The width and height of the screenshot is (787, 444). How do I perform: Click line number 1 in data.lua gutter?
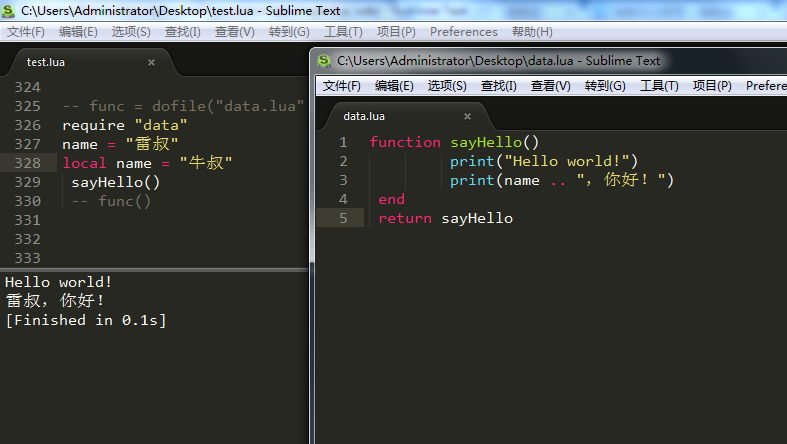coord(343,142)
